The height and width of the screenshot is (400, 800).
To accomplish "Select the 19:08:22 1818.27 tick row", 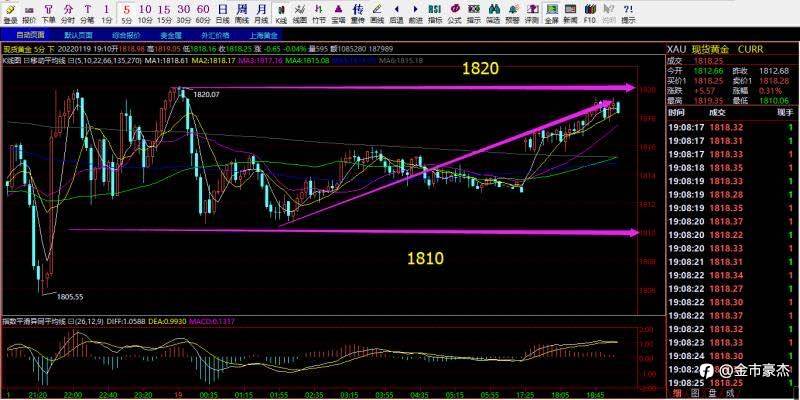I will pos(731,288).
